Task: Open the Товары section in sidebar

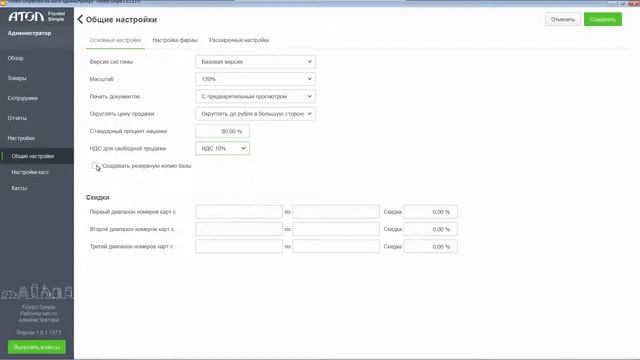Action: pyautogui.click(x=17, y=78)
